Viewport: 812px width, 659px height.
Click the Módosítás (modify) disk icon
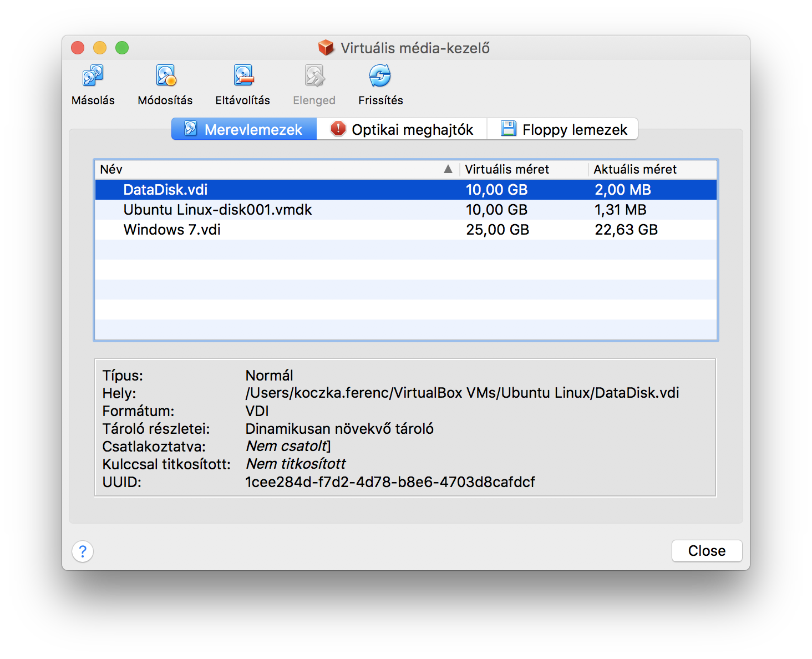(165, 76)
